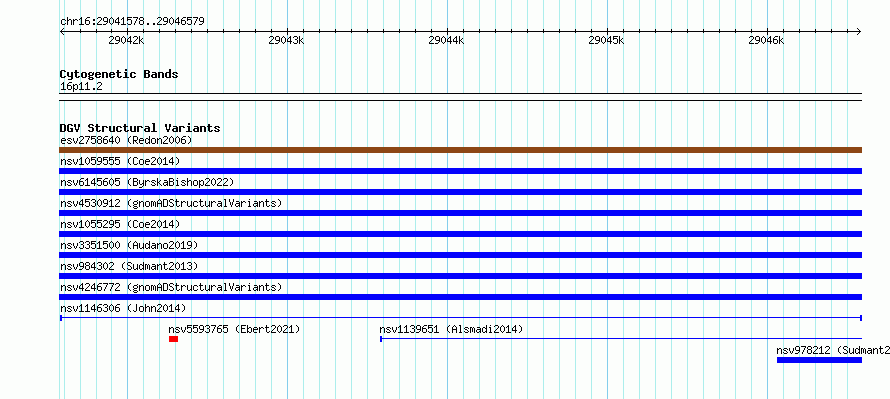The image size is (890, 399).
Task: Click the blue nsv4246772 variant bar
Action: [x=460, y=297]
